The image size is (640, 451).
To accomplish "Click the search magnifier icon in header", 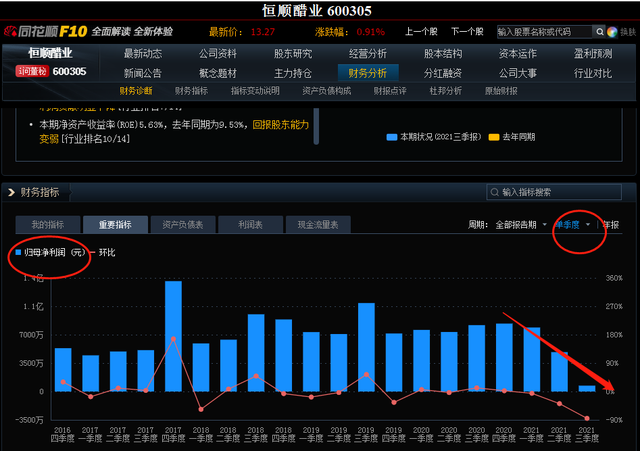I will point(599,31).
